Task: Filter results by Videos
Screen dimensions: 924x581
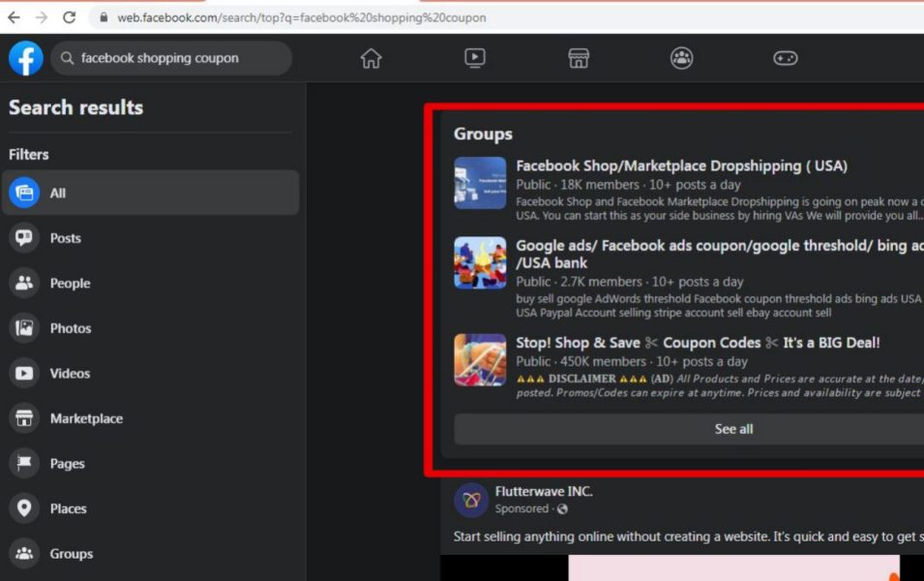Action: click(151, 373)
